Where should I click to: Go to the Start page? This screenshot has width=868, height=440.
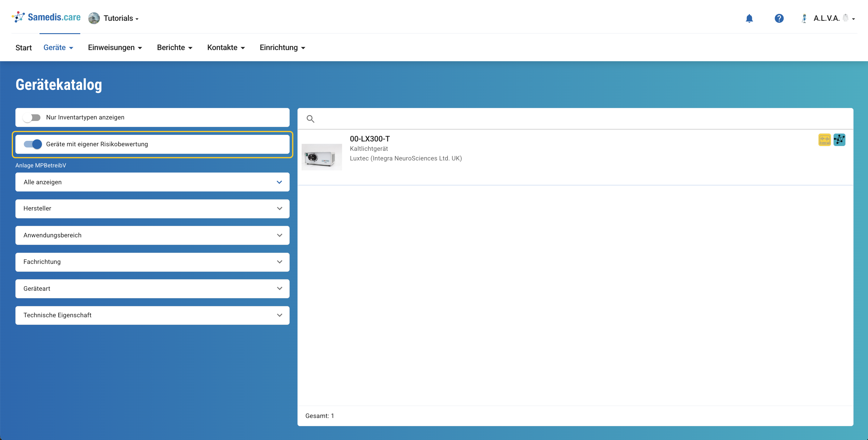click(x=24, y=48)
